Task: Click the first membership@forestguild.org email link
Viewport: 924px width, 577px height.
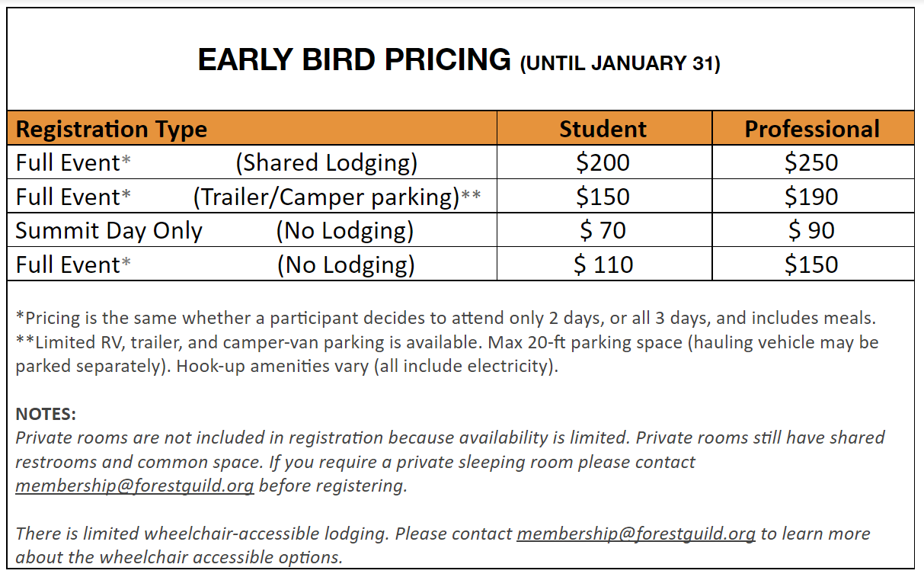Action: pos(135,486)
